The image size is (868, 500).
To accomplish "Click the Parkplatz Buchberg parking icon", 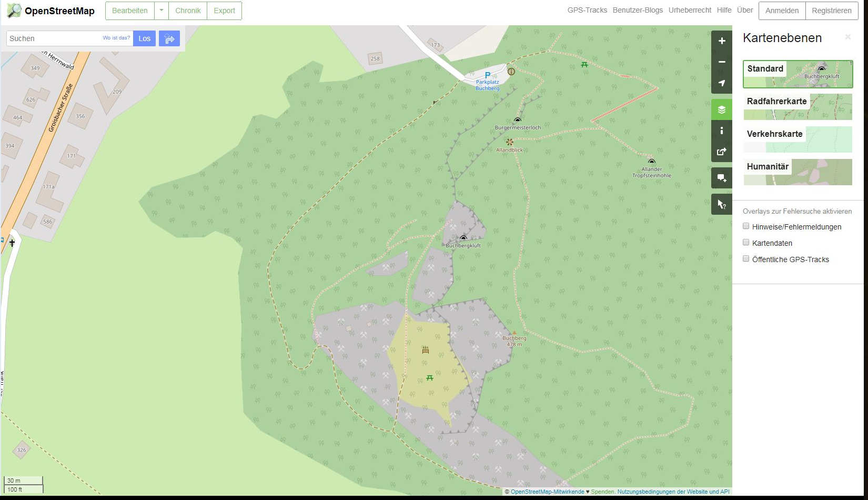I will [x=488, y=75].
